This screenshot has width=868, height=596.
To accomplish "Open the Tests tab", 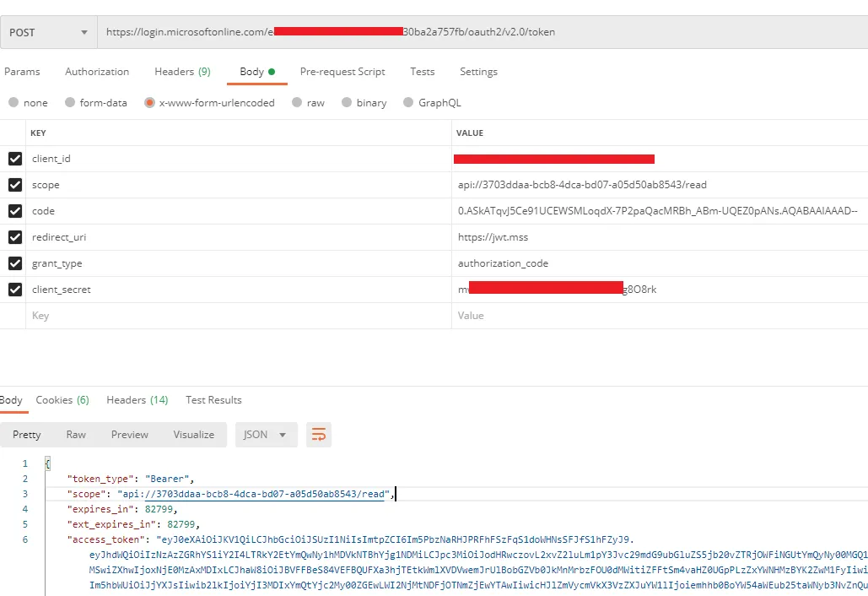I will point(423,72).
